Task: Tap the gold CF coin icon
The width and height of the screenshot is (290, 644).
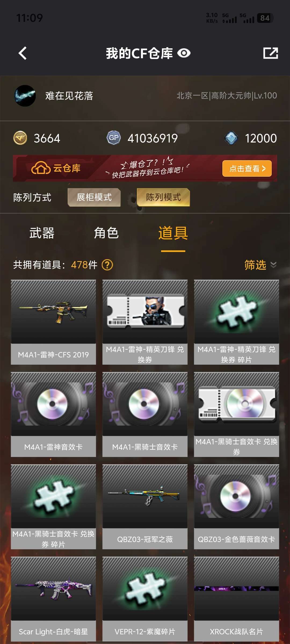Action: pyautogui.click(x=20, y=138)
